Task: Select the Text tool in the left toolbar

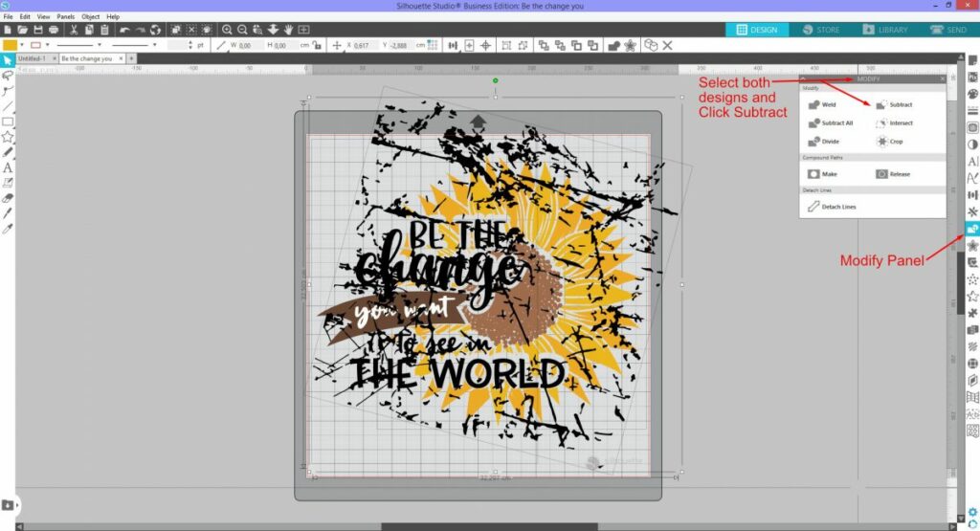Action: point(8,166)
